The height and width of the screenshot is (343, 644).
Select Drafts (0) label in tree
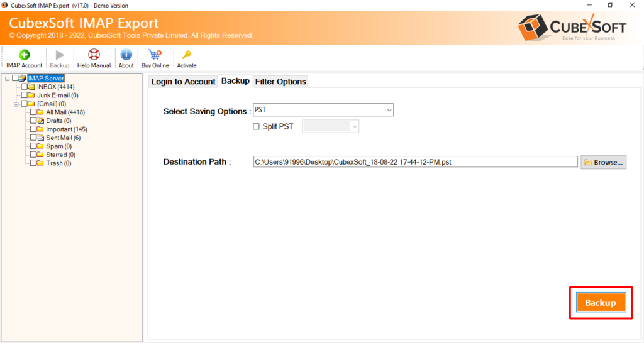point(58,121)
